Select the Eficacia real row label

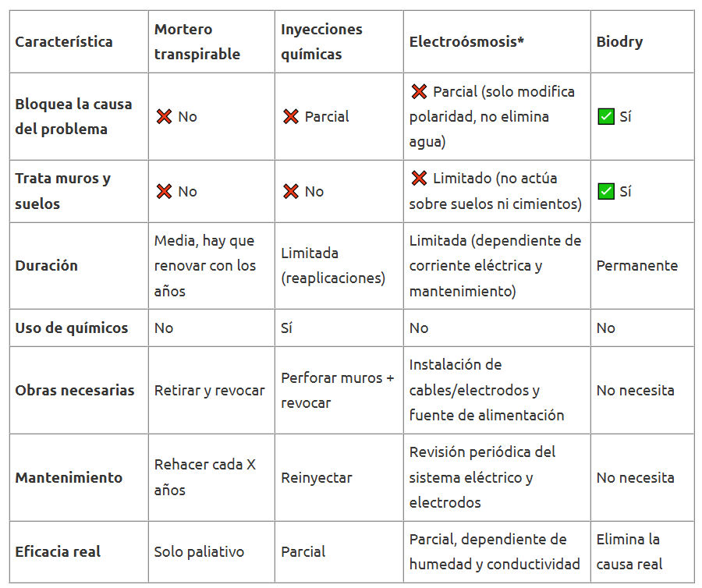(x=58, y=552)
